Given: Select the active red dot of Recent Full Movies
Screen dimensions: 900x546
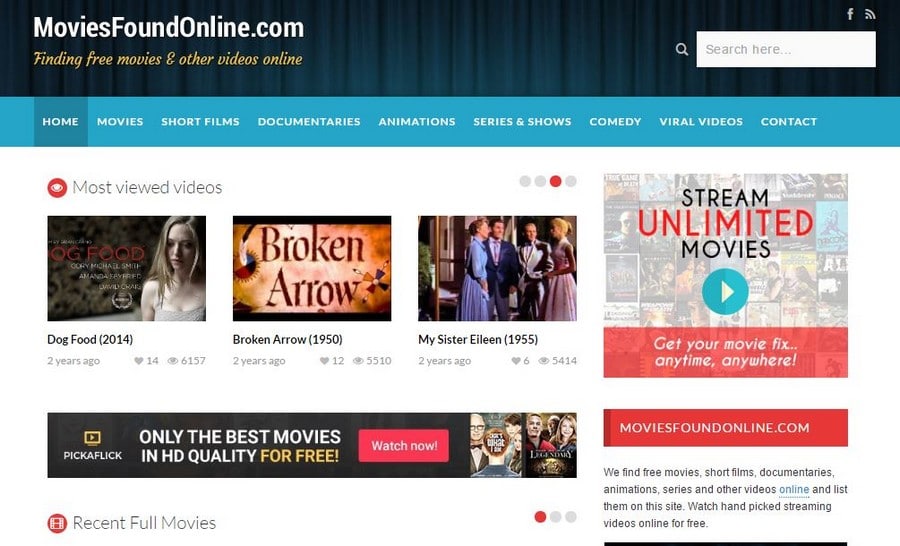Looking at the screenshot, I should tap(540, 517).
